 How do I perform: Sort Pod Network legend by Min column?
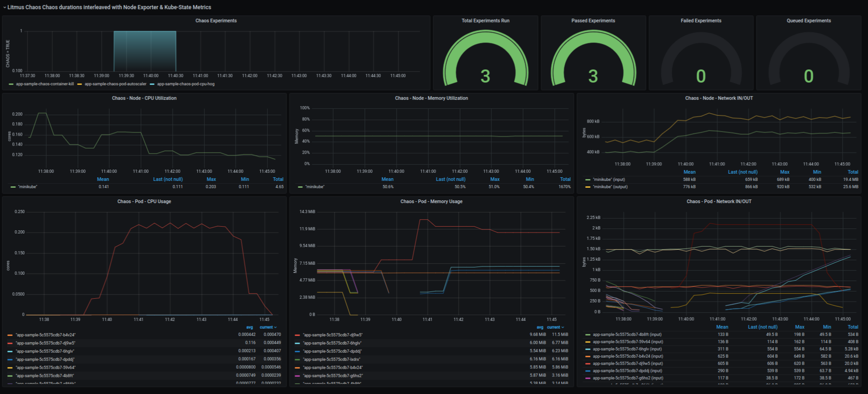click(827, 327)
